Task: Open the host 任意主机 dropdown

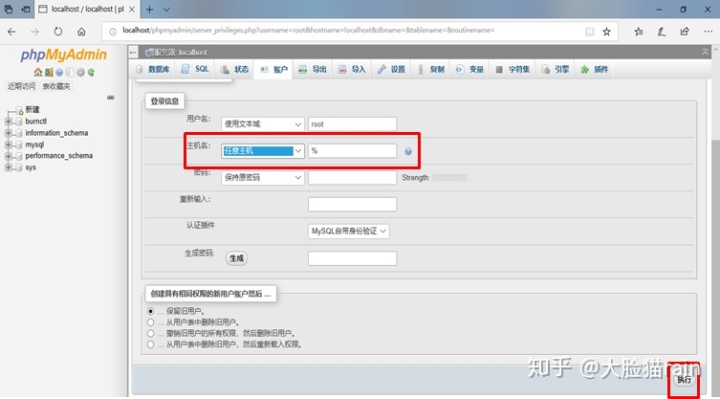Action: click(x=263, y=151)
